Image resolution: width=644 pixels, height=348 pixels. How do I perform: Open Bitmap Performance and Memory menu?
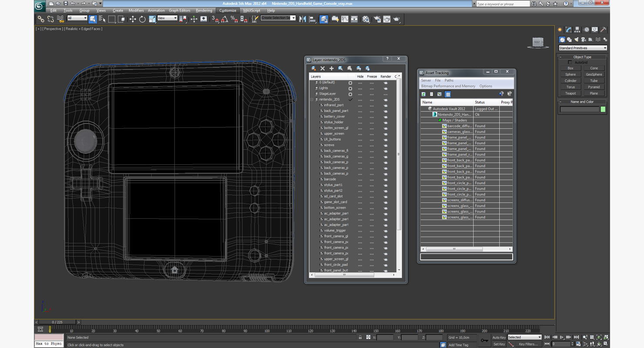point(448,86)
